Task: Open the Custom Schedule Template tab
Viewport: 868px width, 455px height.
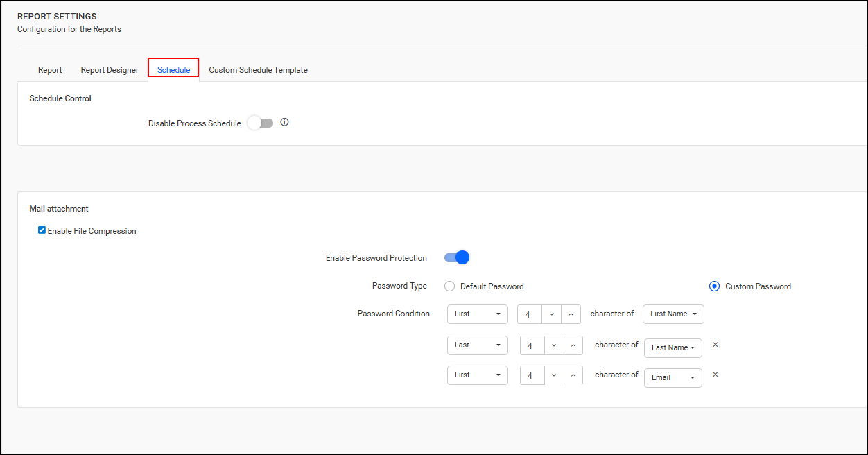Action: [258, 69]
